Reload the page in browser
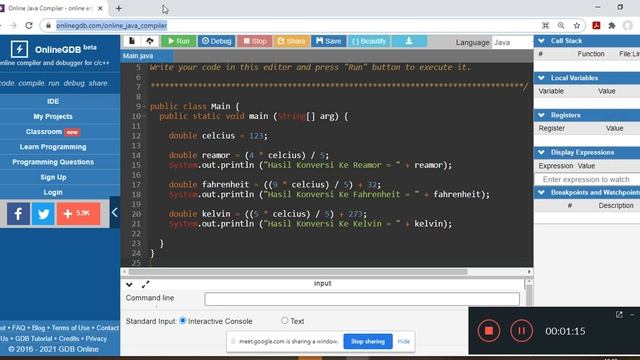 click(x=29, y=25)
